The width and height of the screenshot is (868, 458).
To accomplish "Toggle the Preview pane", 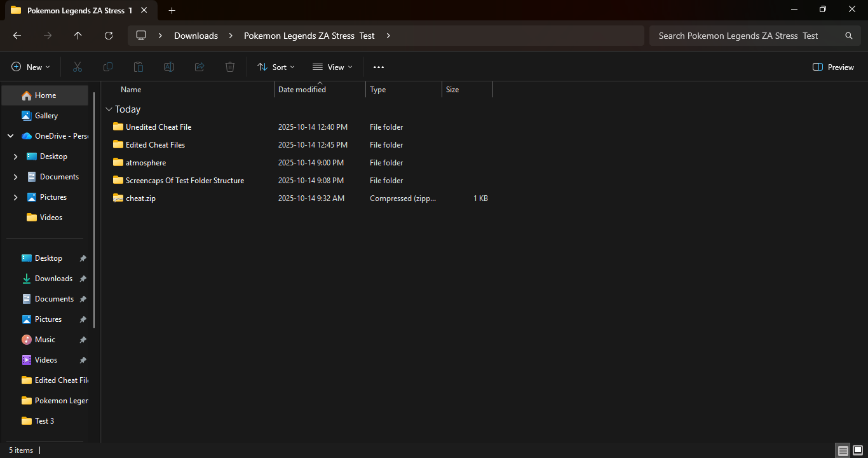I will coord(833,67).
